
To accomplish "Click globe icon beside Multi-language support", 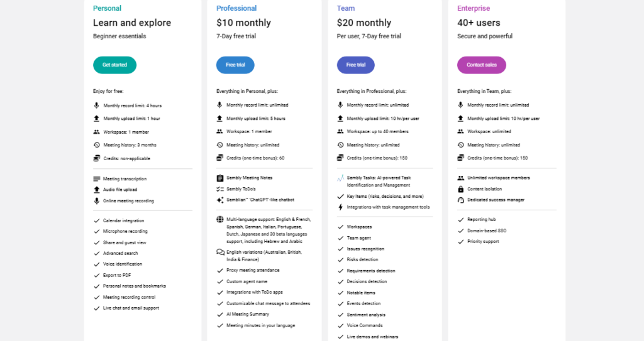I will [219, 220].
